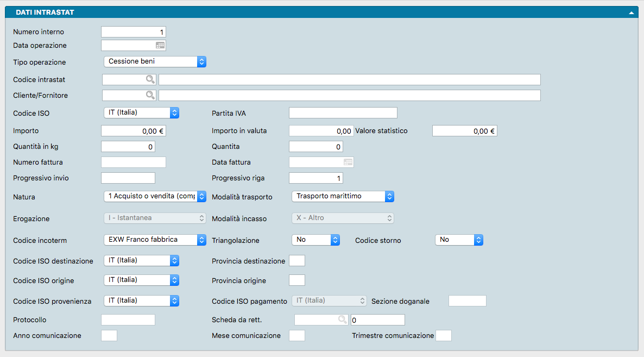The image size is (644, 357).
Task: Open the Modalità trasporto dropdown
Action: tap(343, 196)
